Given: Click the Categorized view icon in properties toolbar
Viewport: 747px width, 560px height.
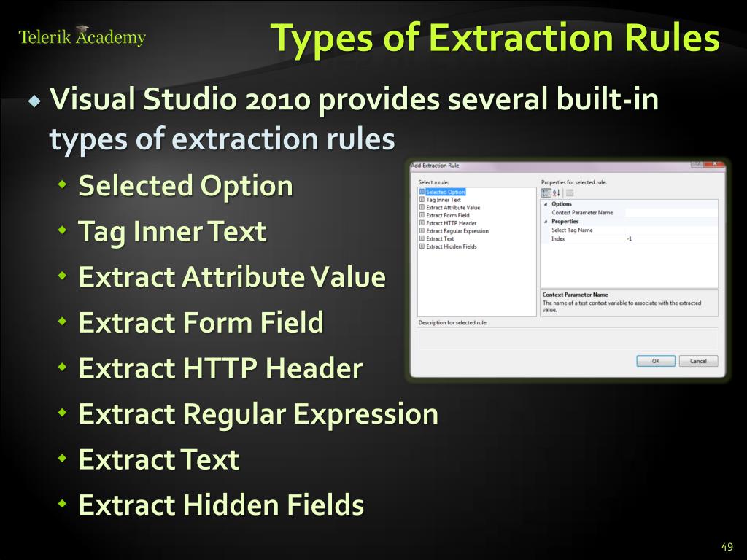Looking at the screenshot, I should pyautogui.click(x=546, y=192).
